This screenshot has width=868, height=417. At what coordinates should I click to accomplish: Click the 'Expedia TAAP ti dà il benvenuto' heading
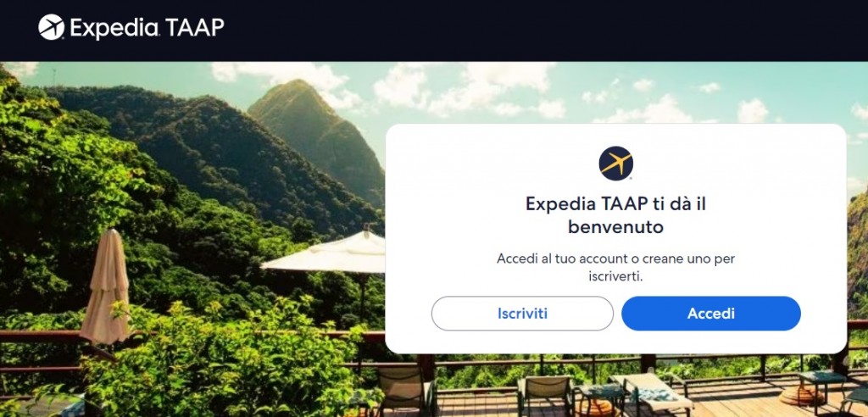(615, 215)
